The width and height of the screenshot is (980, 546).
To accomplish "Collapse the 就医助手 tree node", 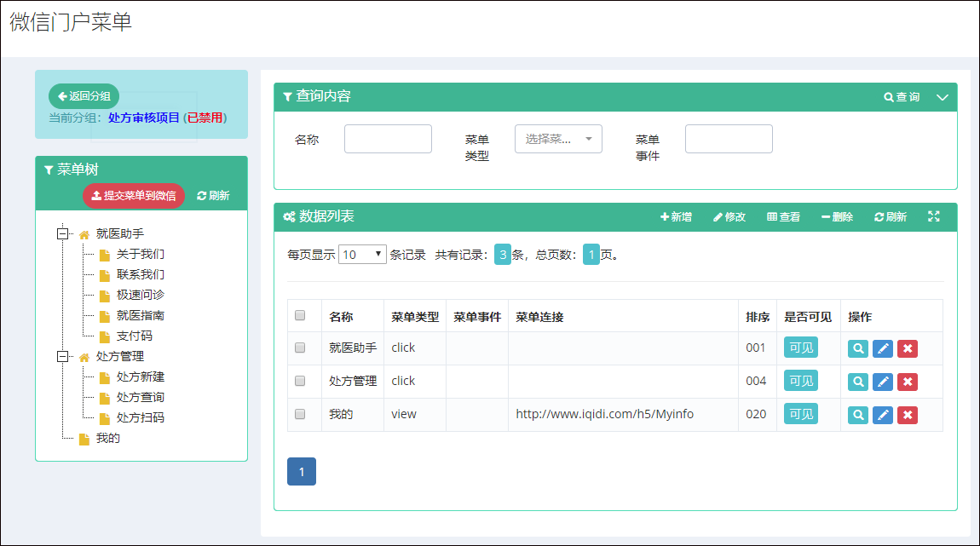I will [x=62, y=233].
